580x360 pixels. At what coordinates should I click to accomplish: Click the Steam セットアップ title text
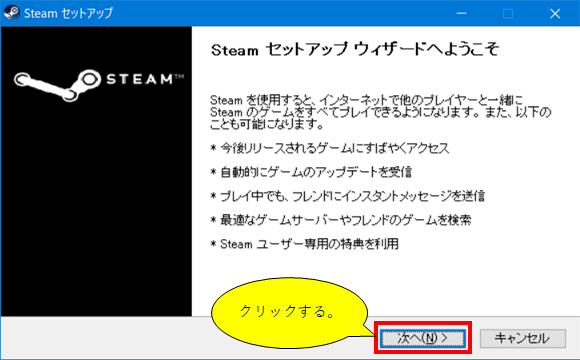[x=68, y=13]
